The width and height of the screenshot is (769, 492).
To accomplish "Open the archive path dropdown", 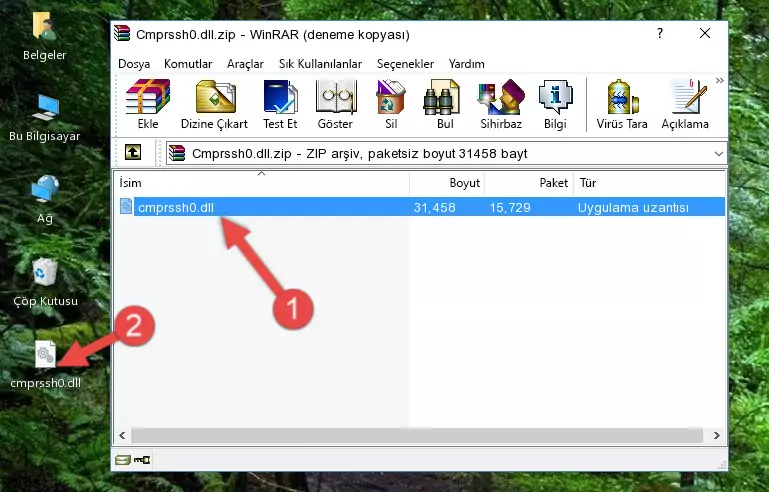I will (718, 154).
